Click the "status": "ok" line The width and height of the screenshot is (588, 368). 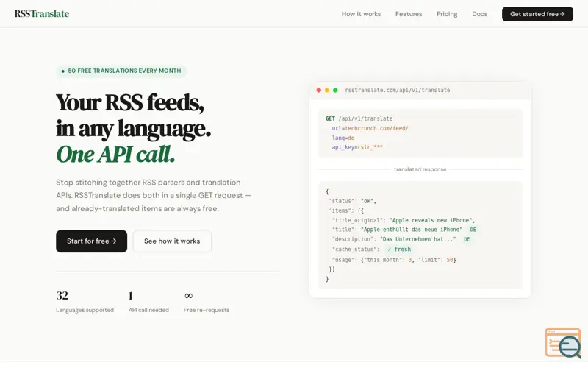tap(353, 201)
